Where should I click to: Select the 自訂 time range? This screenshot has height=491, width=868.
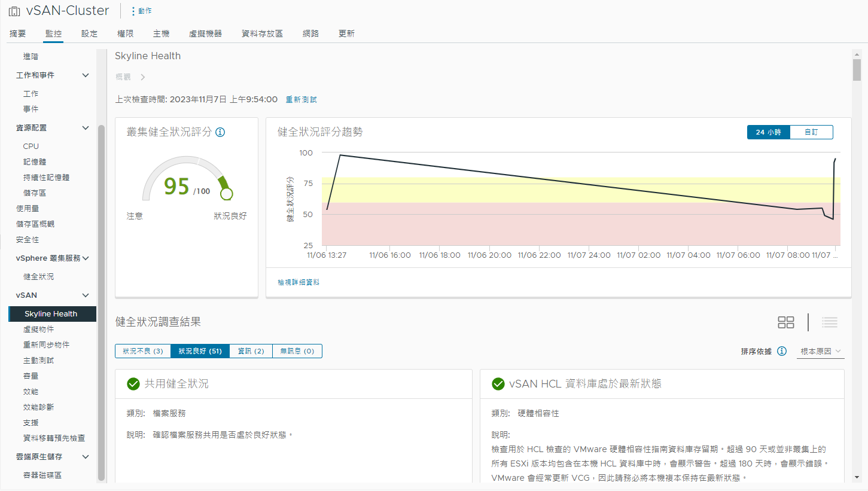811,132
